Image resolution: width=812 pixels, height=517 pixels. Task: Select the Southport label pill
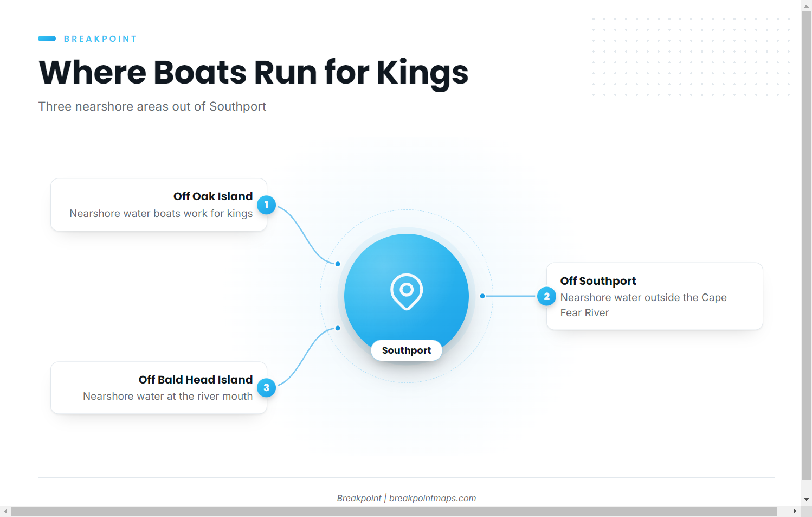407,350
